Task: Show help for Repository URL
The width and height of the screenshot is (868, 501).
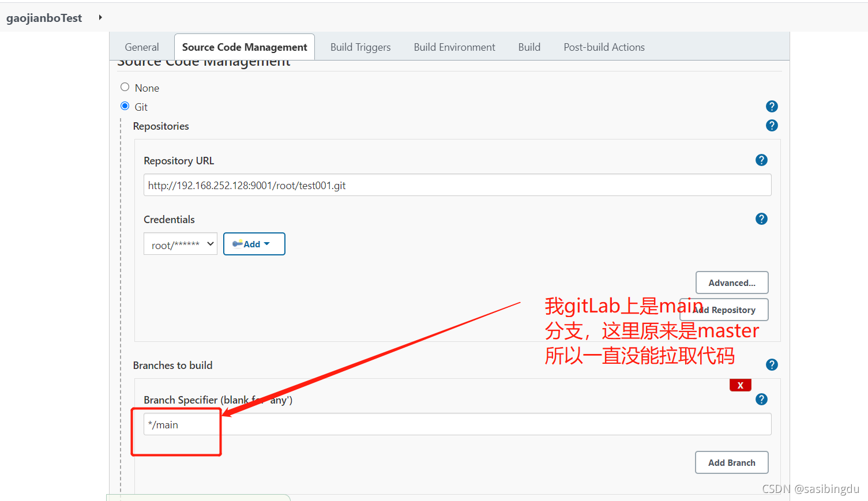Action: point(761,160)
